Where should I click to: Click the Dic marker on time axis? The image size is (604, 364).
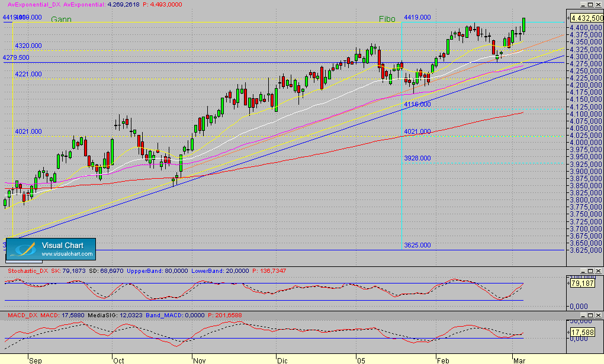[282, 360]
